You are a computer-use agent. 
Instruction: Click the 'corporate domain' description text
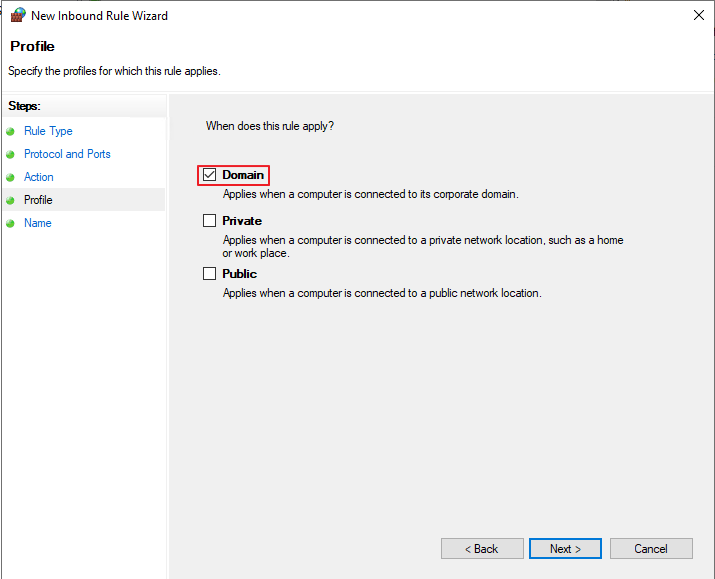coord(370,194)
